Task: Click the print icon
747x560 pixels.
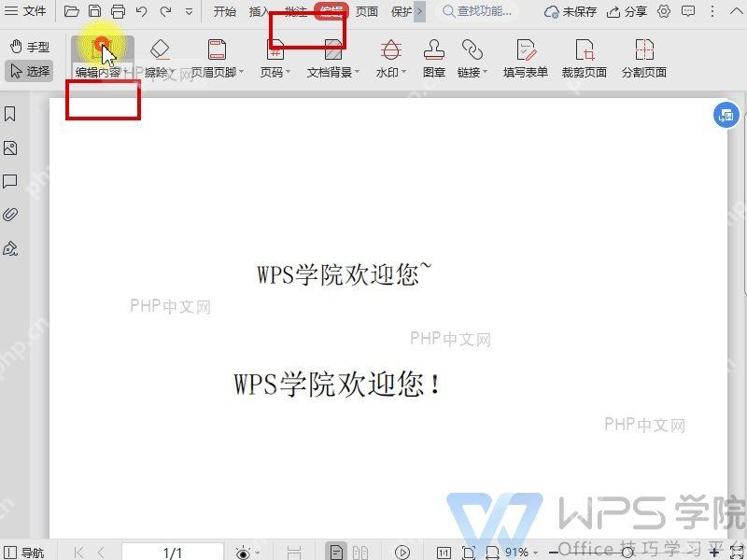Action: coord(118,11)
